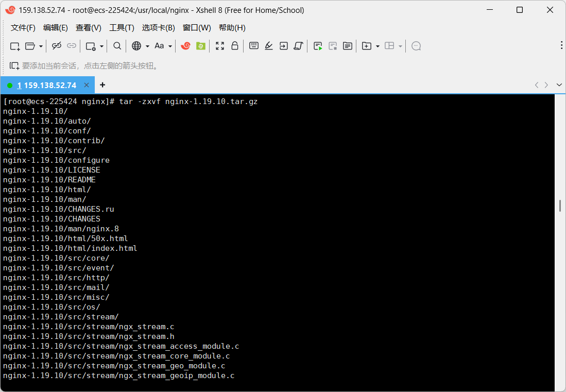
Task: Click the chat bubble feedback icon
Action: pos(416,46)
